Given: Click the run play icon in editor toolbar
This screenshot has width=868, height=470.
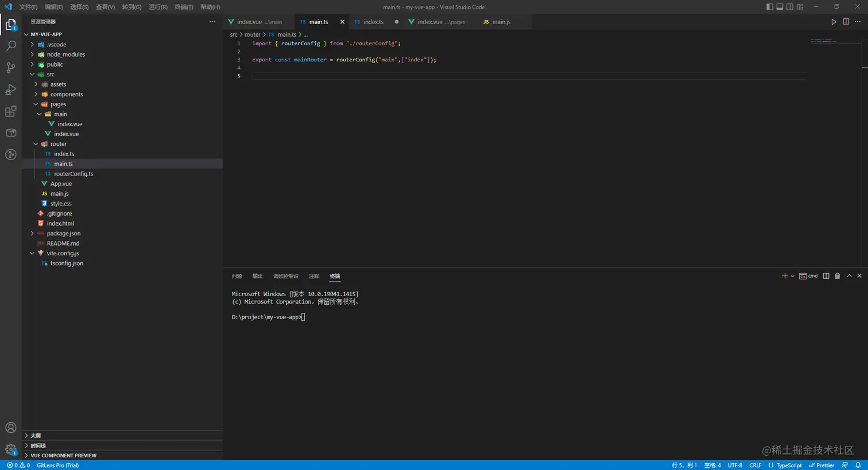Looking at the screenshot, I should tap(834, 22).
